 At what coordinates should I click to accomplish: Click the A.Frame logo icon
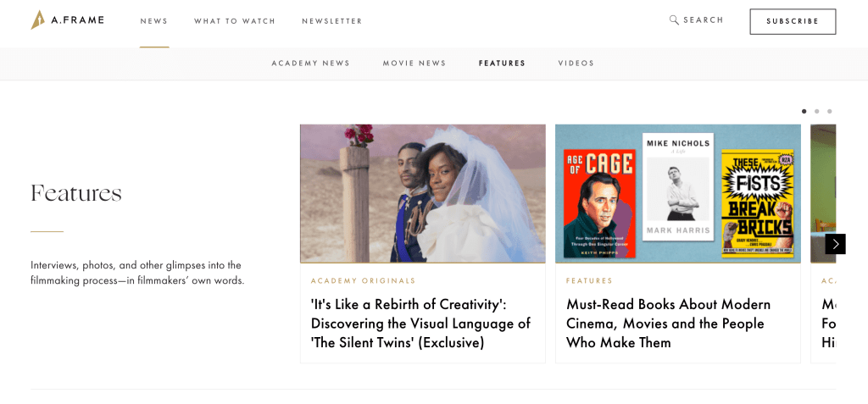coord(38,19)
